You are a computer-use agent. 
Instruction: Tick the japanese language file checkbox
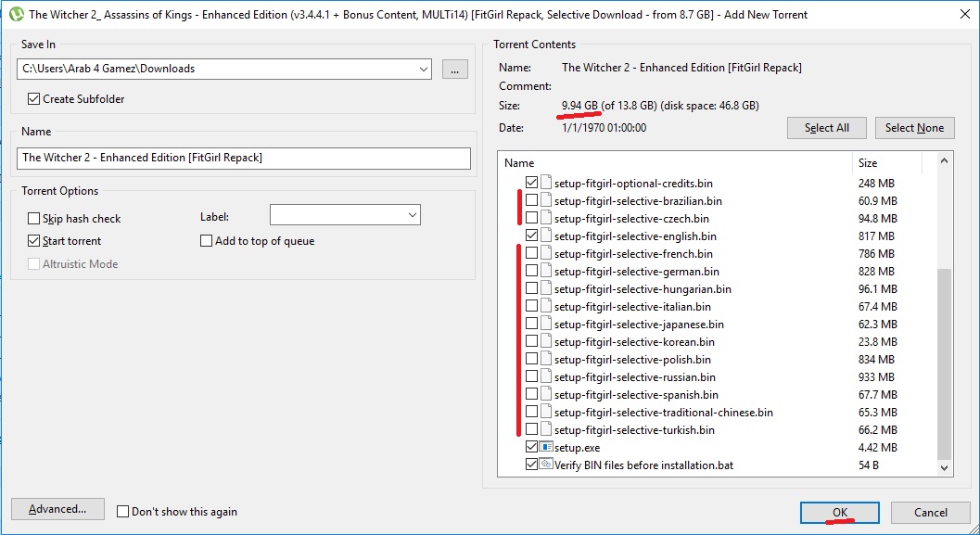531,324
